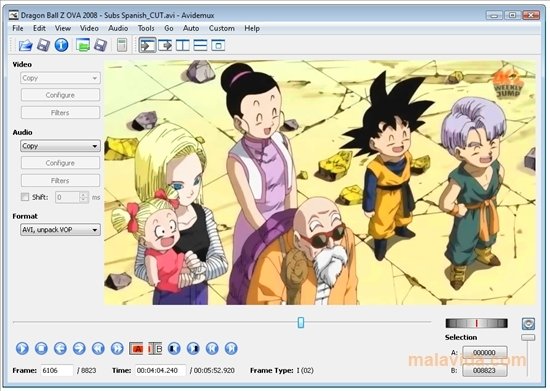
Task: Click the video timeline slider handle
Action: point(301,322)
